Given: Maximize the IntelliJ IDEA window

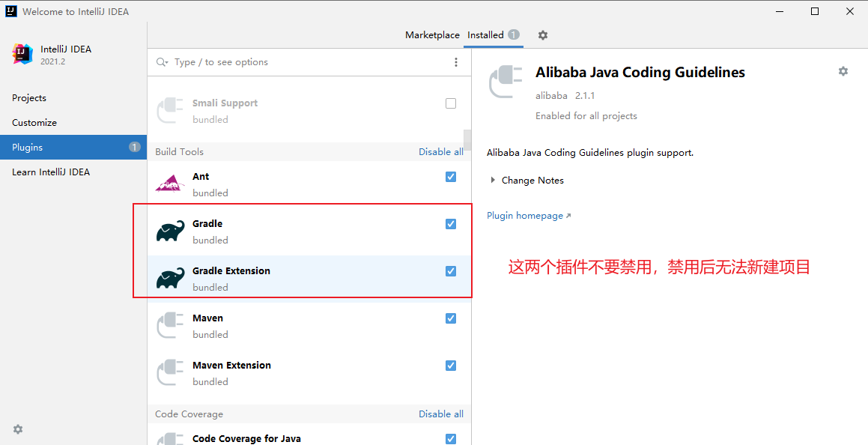Looking at the screenshot, I should pos(815,11).
